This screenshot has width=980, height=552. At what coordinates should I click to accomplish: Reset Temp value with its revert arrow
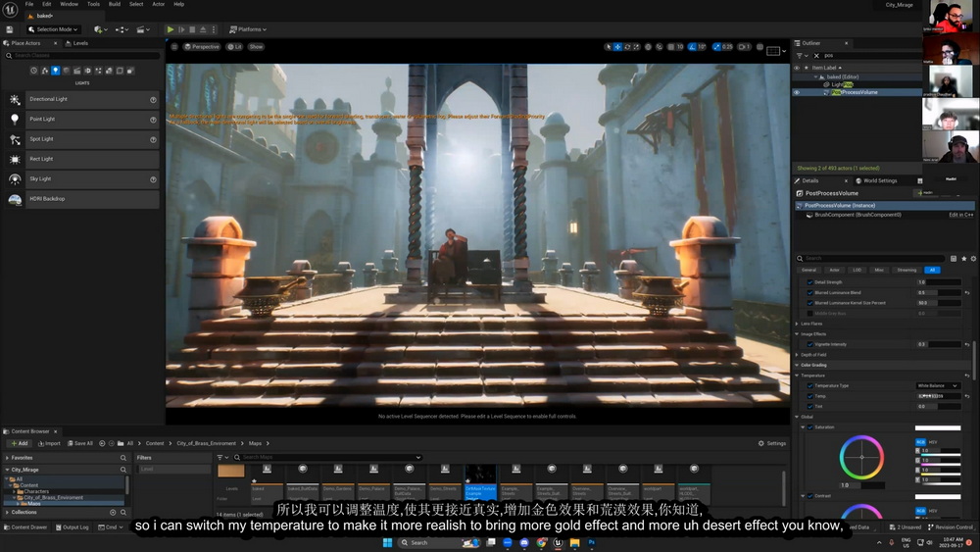[967, 396]
